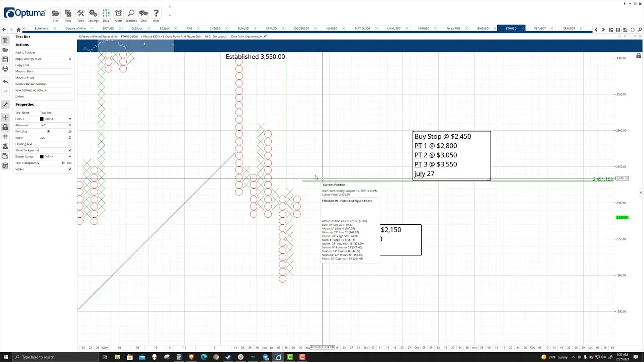Switch to the BNBUSD tab

(x=483, y=29)
